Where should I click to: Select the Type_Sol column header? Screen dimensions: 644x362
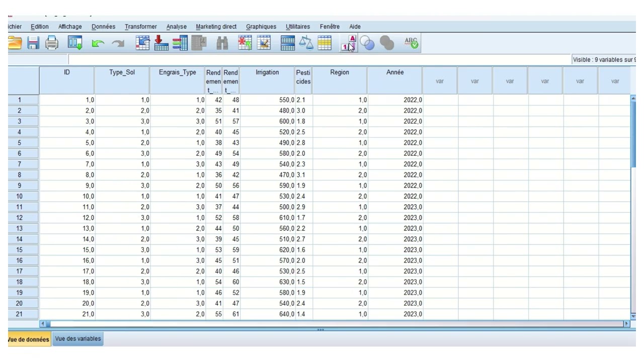tap(122, 80)
